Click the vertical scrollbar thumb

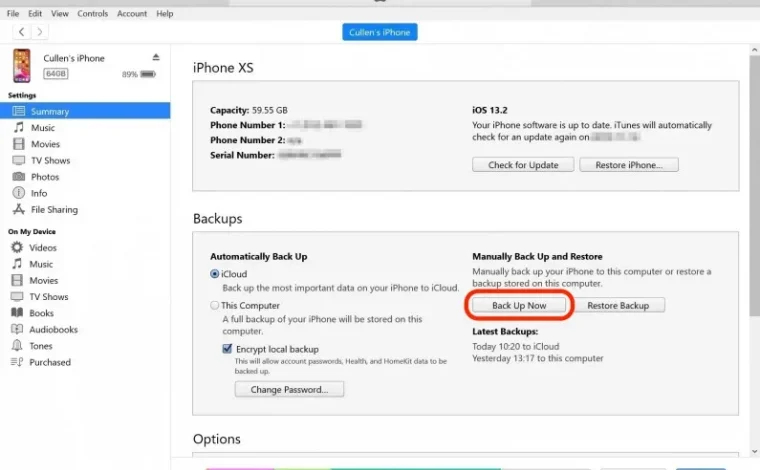pos(754,186)
